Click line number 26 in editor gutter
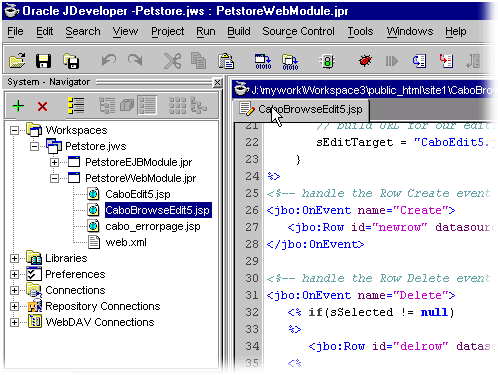Image resolution: width=498 pixels, height=375 pixels. click(252, 210)
